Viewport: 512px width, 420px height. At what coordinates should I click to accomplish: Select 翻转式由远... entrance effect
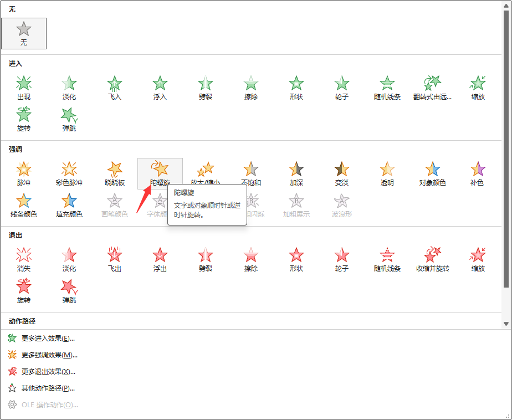[x=432, y=88]
